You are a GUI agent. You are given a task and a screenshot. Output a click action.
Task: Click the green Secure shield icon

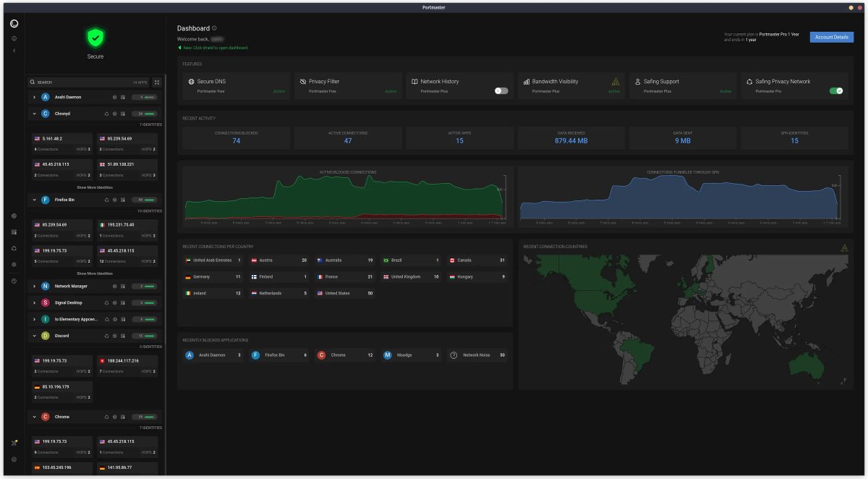coord(95,38)
